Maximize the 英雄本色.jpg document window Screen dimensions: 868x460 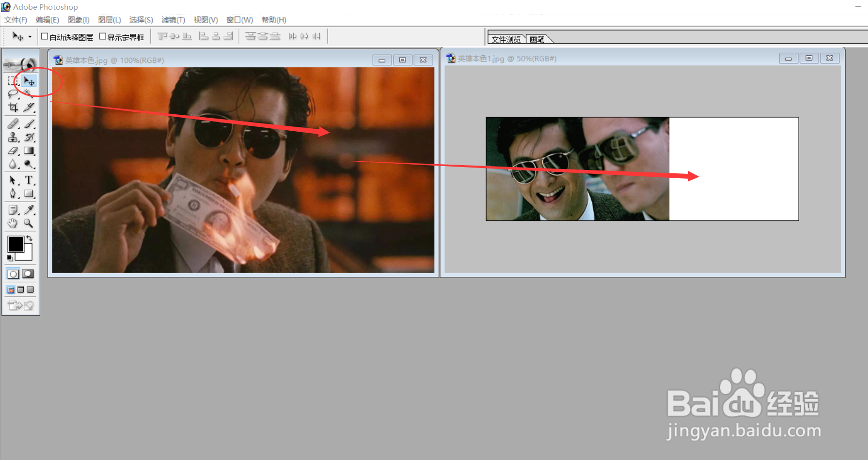(402, 60)
